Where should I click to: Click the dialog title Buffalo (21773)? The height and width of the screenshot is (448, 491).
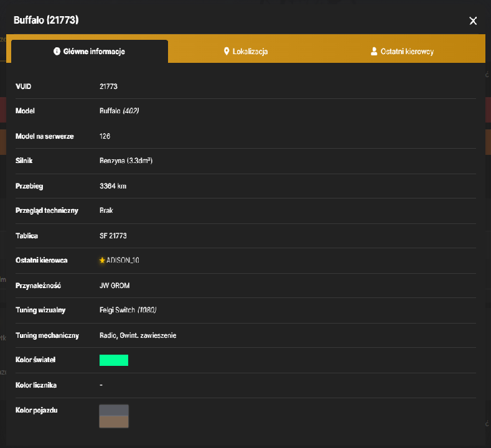[x=46, y=20]
